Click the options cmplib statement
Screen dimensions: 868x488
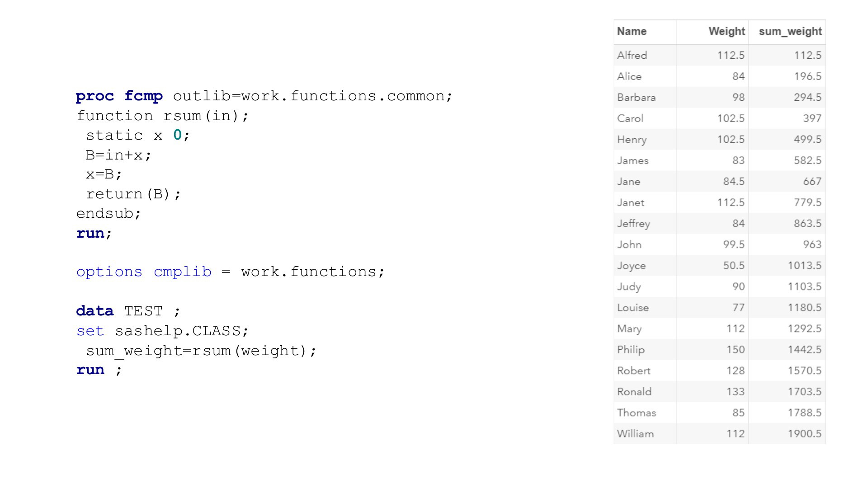(230, 272)
